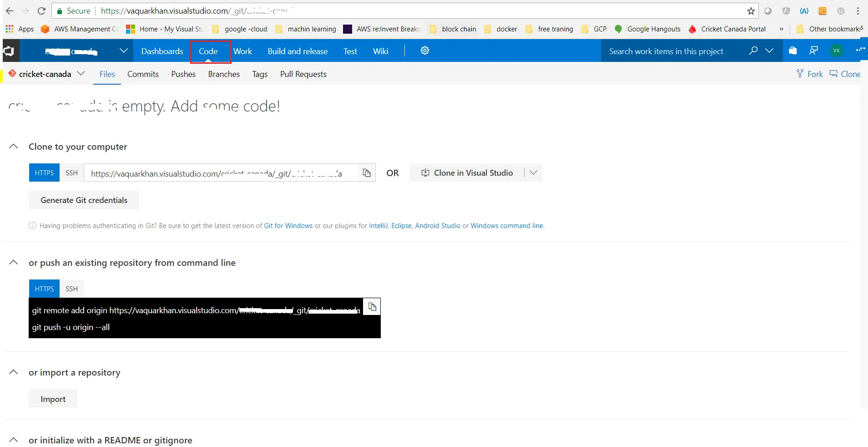Show hidden bookmarks with the chevron
868x447 pixels.
[782, 29]
